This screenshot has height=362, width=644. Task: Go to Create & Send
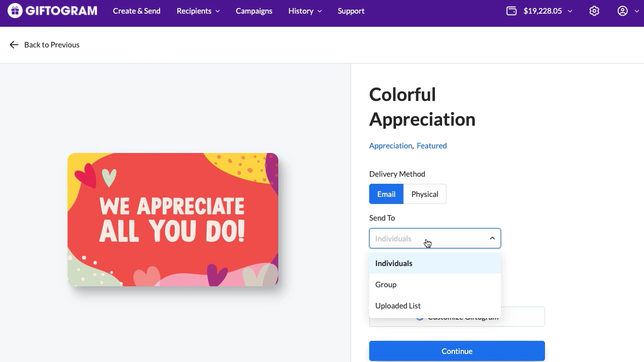pyautogui.click(x=136, y=11)
